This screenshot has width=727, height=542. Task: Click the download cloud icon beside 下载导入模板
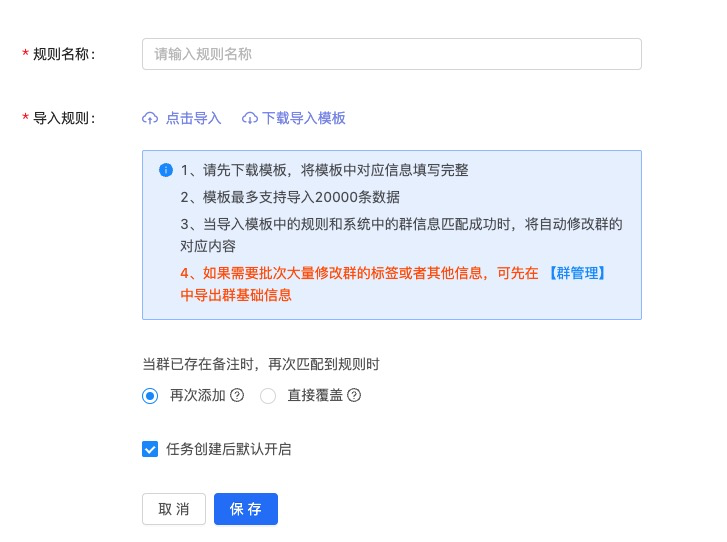pos(250,118)
